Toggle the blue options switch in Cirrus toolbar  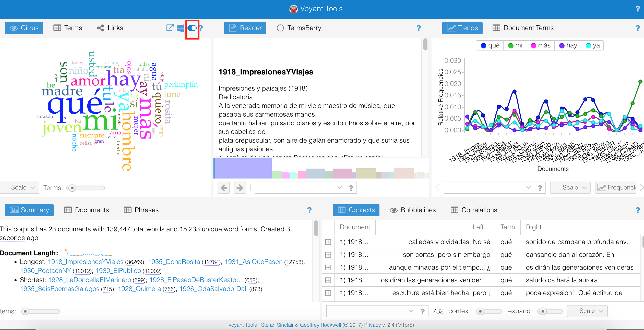pyautogui.click(x=192, y=28)
